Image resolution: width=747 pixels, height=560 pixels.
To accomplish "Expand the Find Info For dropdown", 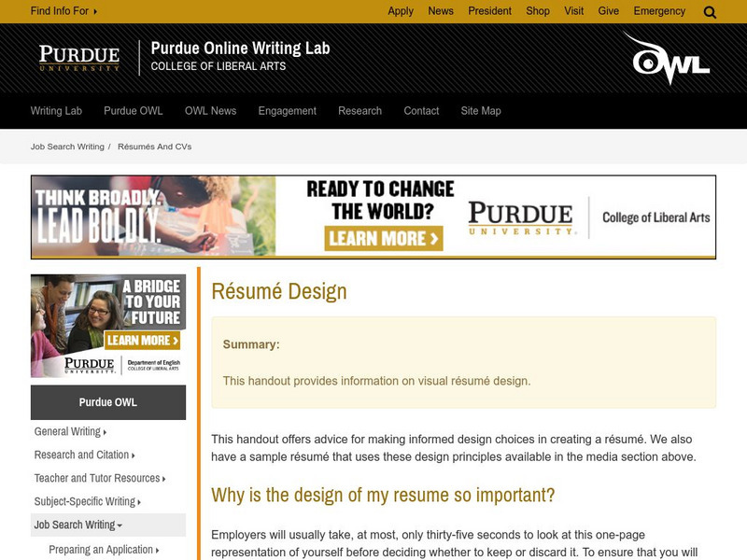I will point(63,11).
